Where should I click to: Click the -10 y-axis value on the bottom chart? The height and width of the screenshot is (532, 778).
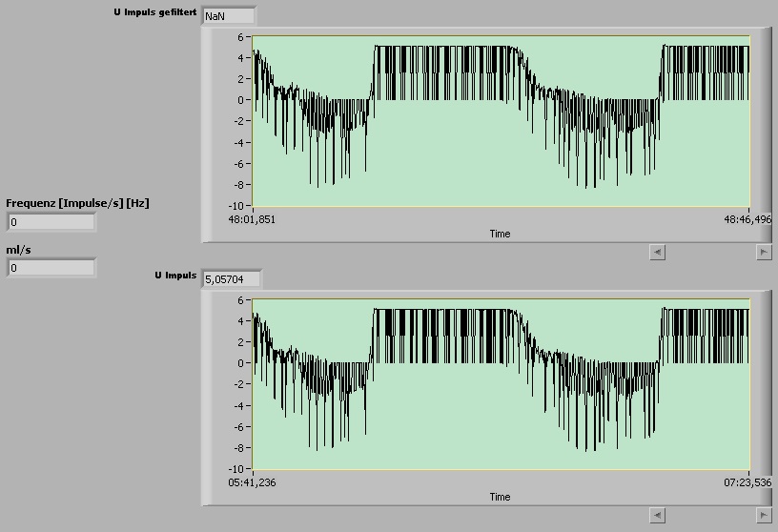[236, 469]
